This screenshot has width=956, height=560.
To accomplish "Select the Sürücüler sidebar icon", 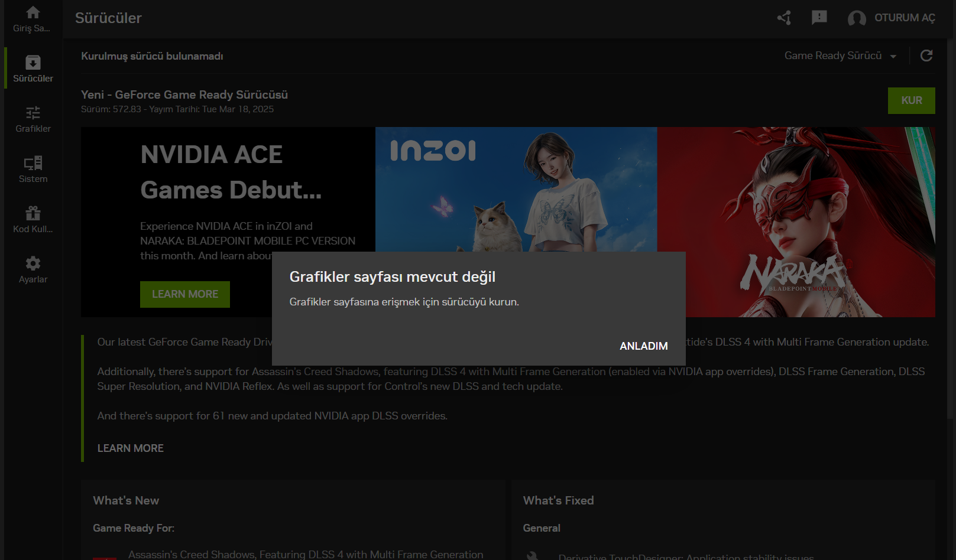I will (x=33, y=63).
